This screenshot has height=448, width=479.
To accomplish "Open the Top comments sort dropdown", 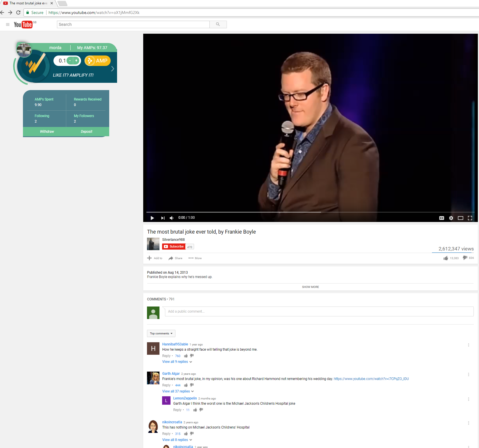I will click(161, 334).
